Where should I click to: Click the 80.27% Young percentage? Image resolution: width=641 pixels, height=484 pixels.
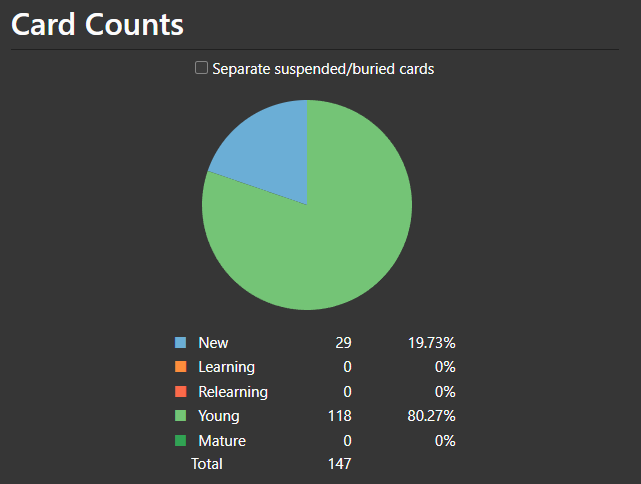pyautogui.click(x=431, y=416)
